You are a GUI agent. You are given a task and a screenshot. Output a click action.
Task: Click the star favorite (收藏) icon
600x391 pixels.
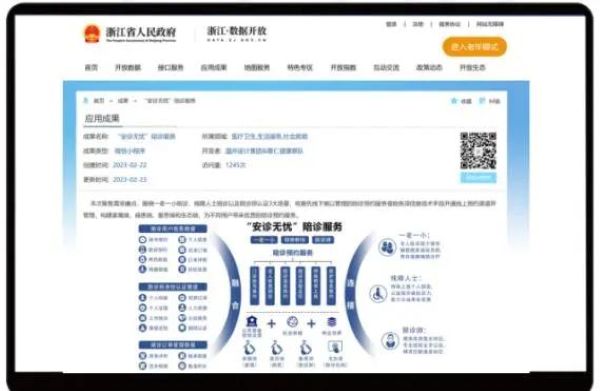(x=454, y=101)
